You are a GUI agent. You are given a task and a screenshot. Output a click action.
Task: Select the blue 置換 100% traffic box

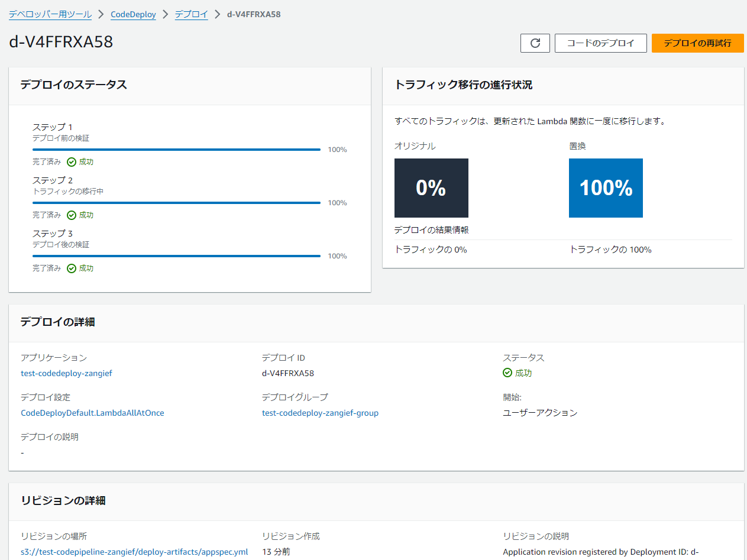(605, 187)
